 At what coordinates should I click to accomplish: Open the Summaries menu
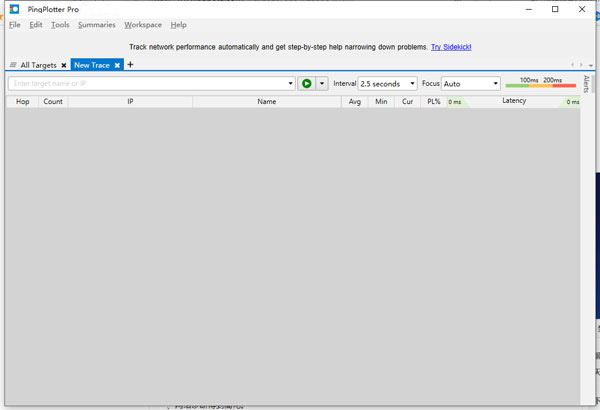coord(97,25)
